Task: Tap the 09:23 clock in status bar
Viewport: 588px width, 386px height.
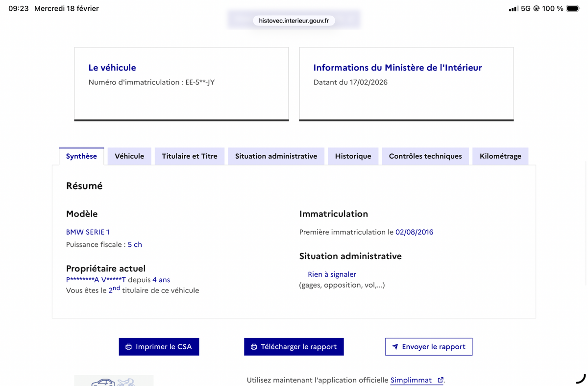Action: click(19, 8)
